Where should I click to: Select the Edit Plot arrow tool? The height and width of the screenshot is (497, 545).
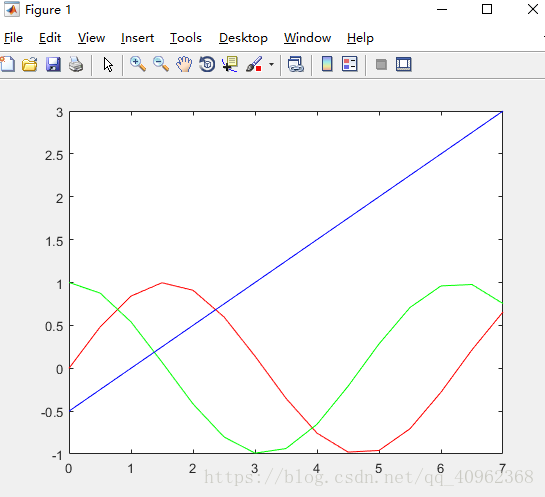(x=108, y=65)
